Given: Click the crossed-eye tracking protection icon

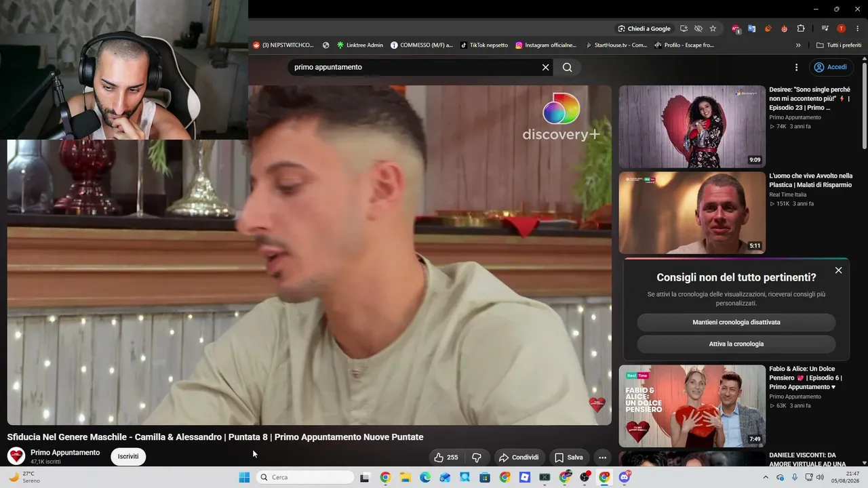Looking at the screenshot, I should coord(698,28).
